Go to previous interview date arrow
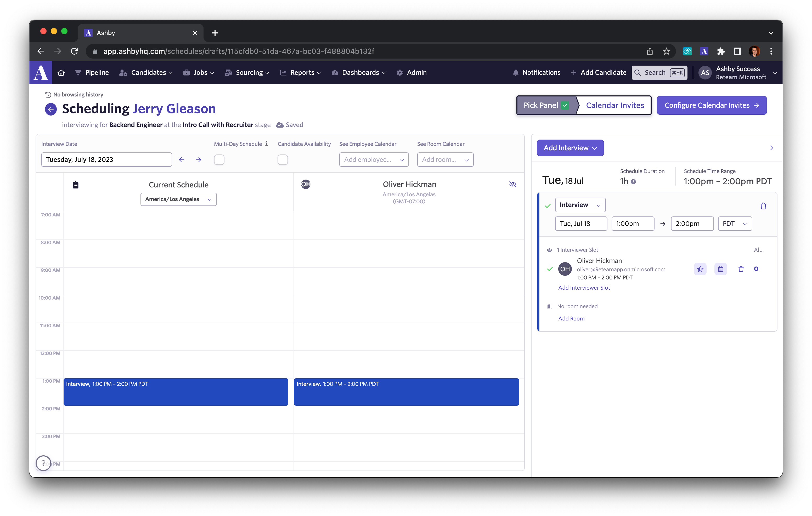The image size is (812, 516). [182, 160]
